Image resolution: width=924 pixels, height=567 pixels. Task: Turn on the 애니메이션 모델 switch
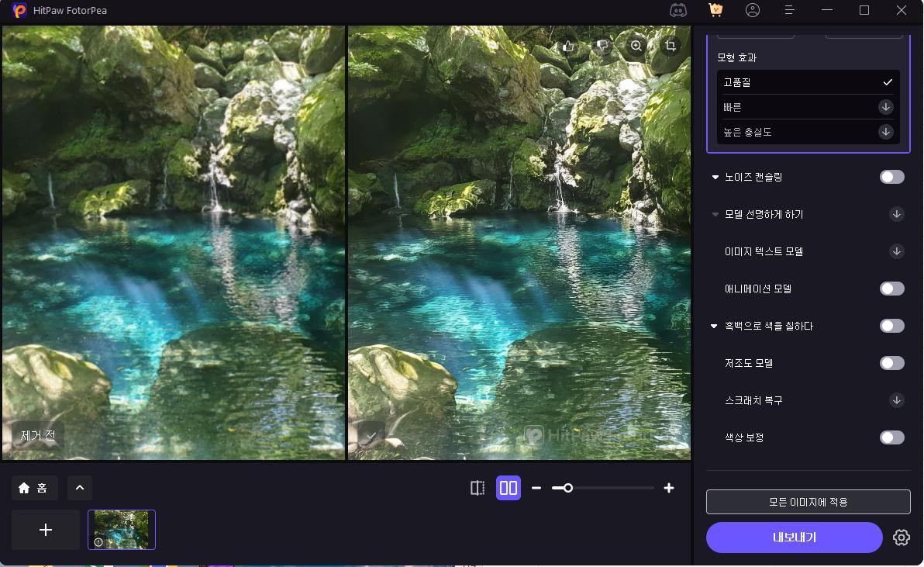pyautogui.click(x=891, y=289)
